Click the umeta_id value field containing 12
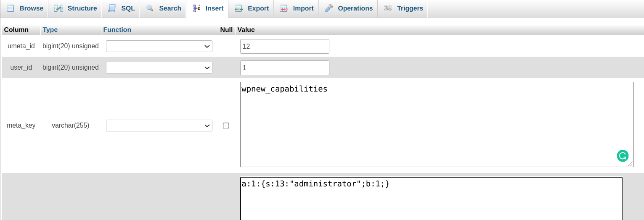The height and width of the screenshot is (220, 644). [285, 46]
